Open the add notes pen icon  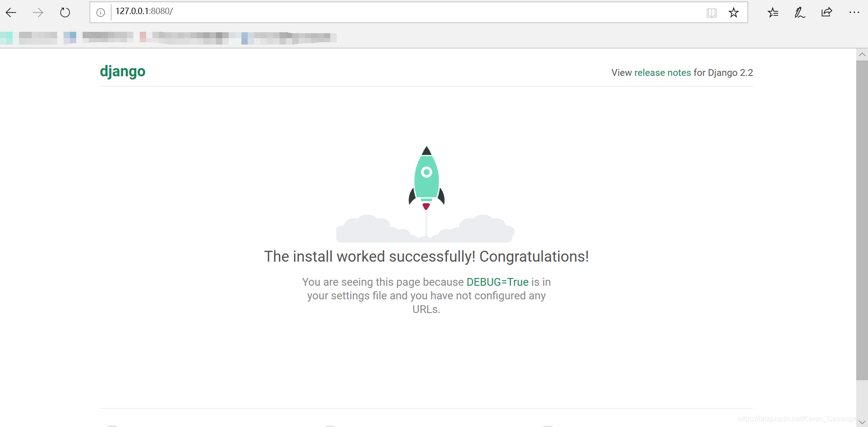click(800, 13)
